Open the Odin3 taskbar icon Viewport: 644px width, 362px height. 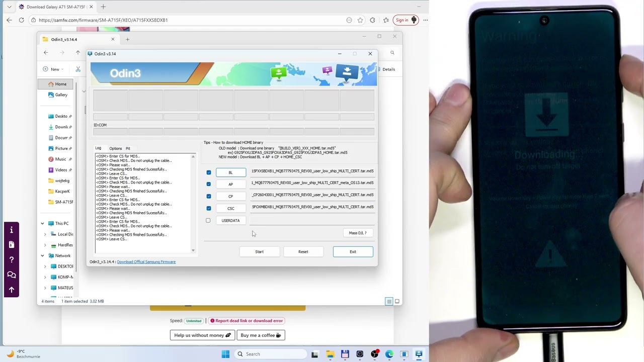point(419,354)
